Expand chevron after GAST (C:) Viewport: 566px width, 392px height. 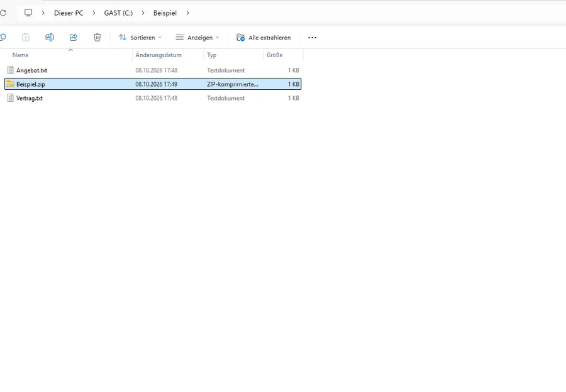click(x=143, y=13)
